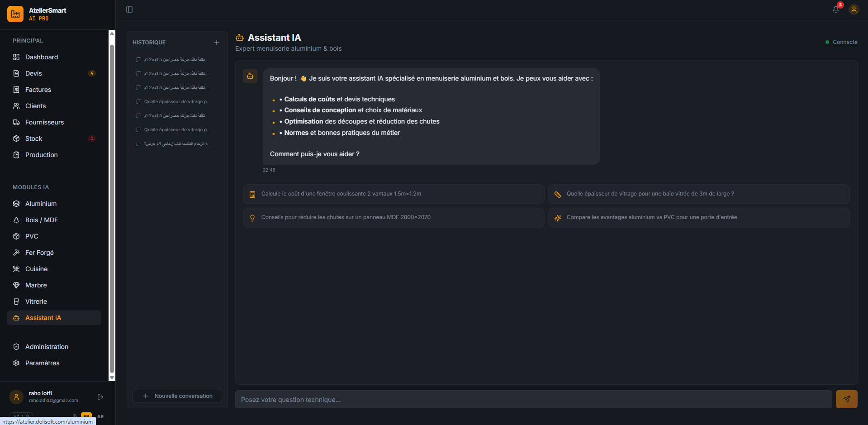The width and height of the screenshot is (868, 425).
Task: Focus the 'Posez votre question technique' input
Action: (533, 400)
